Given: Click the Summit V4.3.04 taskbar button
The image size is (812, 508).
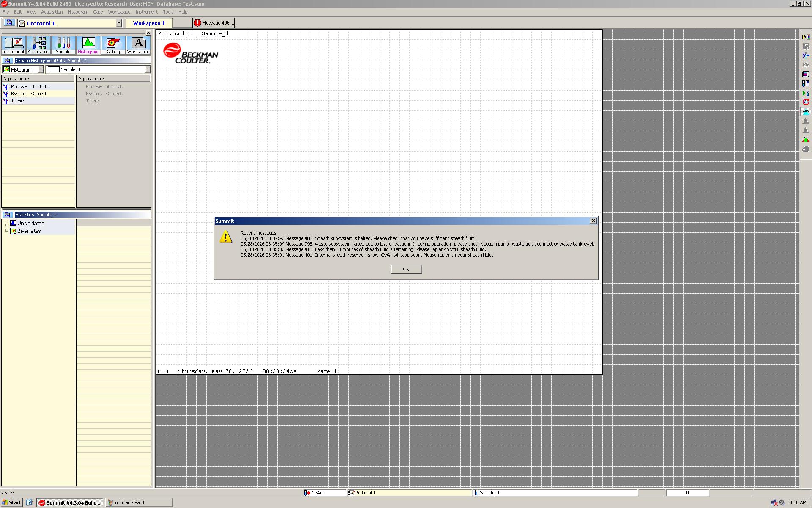Looking at the screenshot, I should click(x=70, y=502).
